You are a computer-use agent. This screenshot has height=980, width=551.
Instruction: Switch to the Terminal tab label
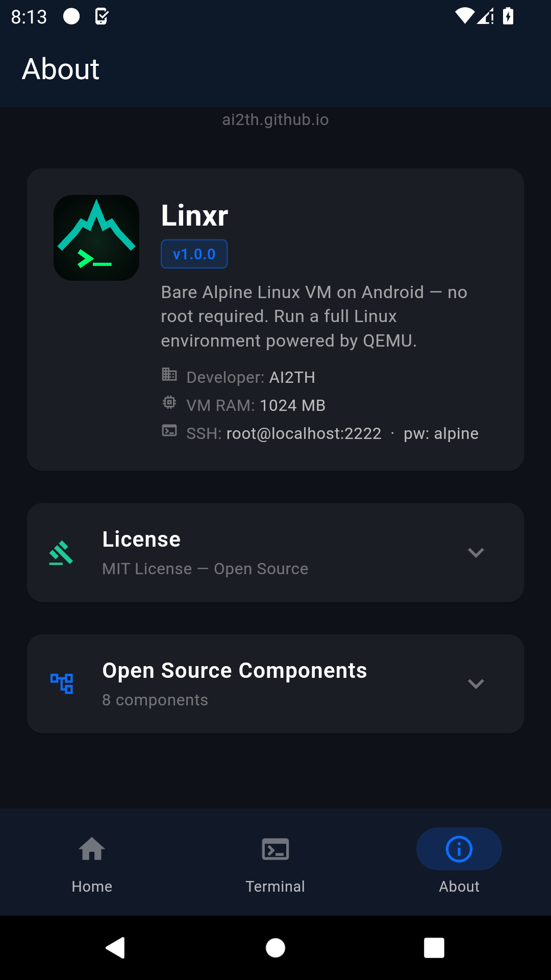tap(275, 887)
